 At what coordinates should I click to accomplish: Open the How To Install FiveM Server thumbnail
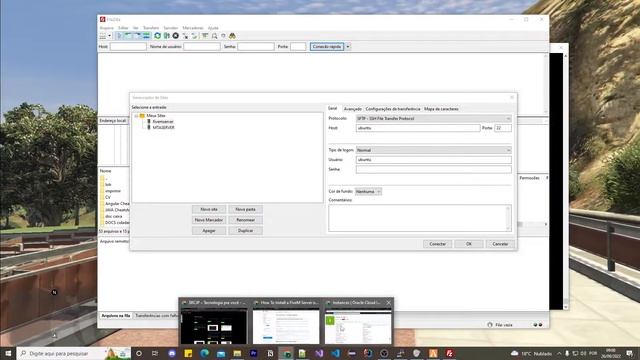[286, 322]
